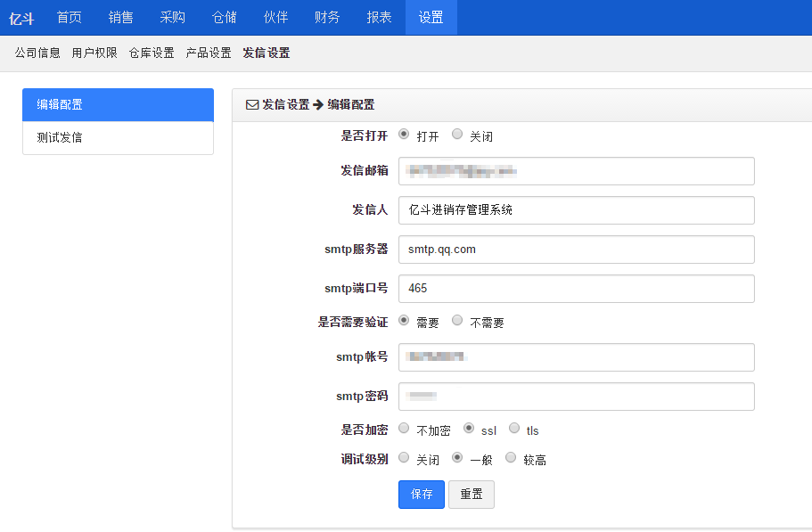Select the 关闭 radio for 是否打开
The width and height of the screenshot is (812, 532).
(x=457, y=135)
